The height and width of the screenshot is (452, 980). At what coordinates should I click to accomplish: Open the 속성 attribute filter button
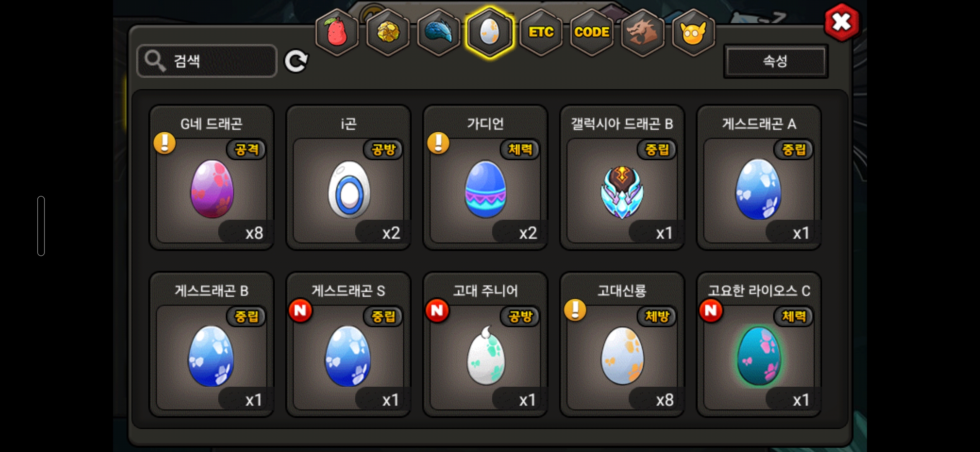[x=776, y=61]
